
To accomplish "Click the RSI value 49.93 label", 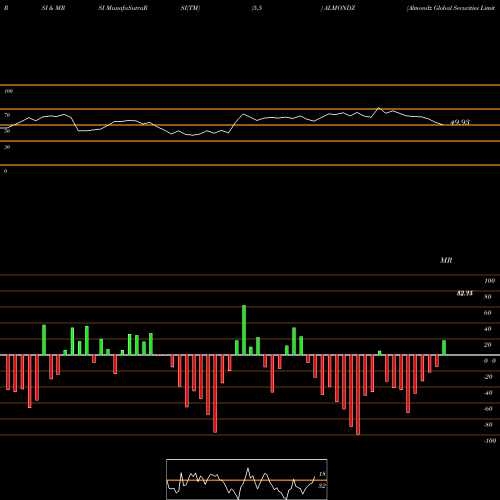I will click(x=460, y=122).
